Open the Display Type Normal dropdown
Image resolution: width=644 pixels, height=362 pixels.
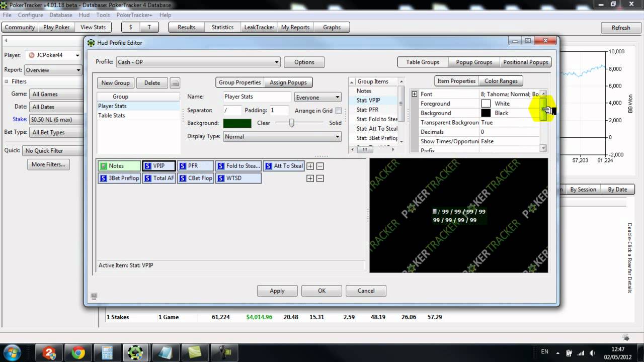point(282,136)
